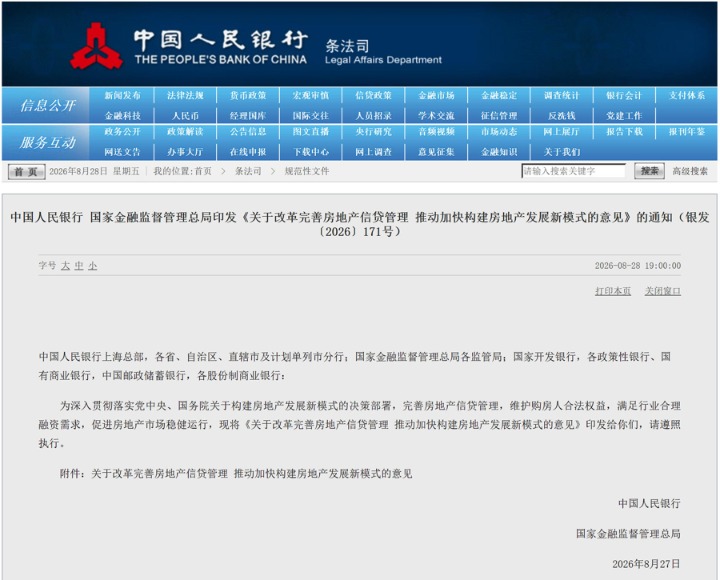
Task: Open 规范性文件 breadcrumb link
Action: click(307, 171)
